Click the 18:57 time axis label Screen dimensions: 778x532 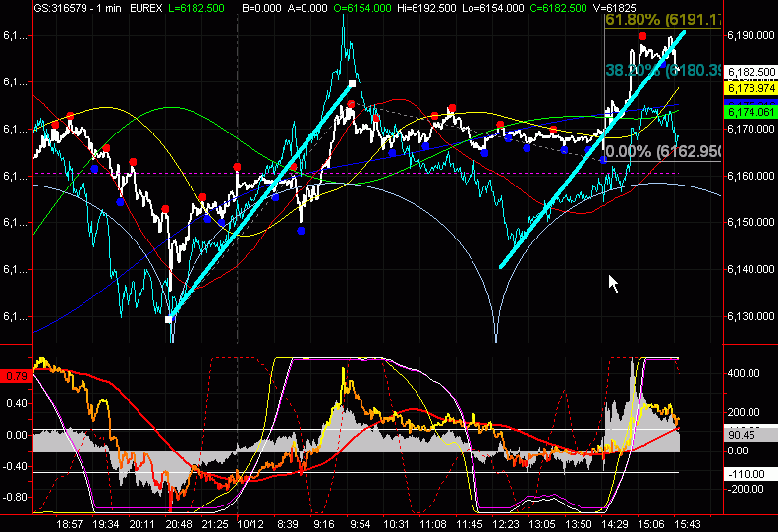(x=69, y=524)
